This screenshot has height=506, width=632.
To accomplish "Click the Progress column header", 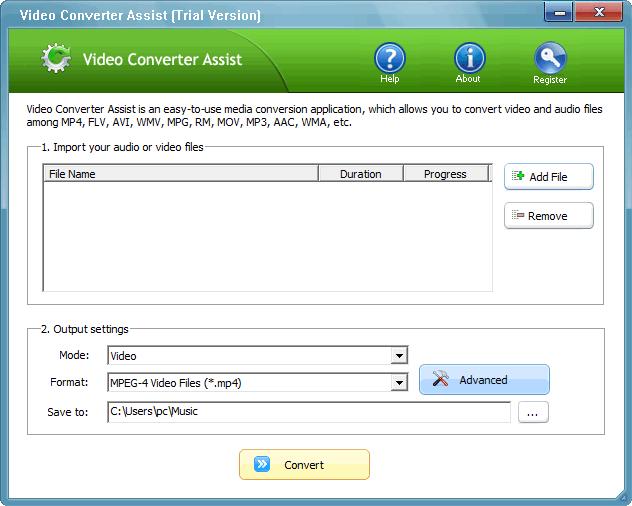I will (x=445, y=174).
